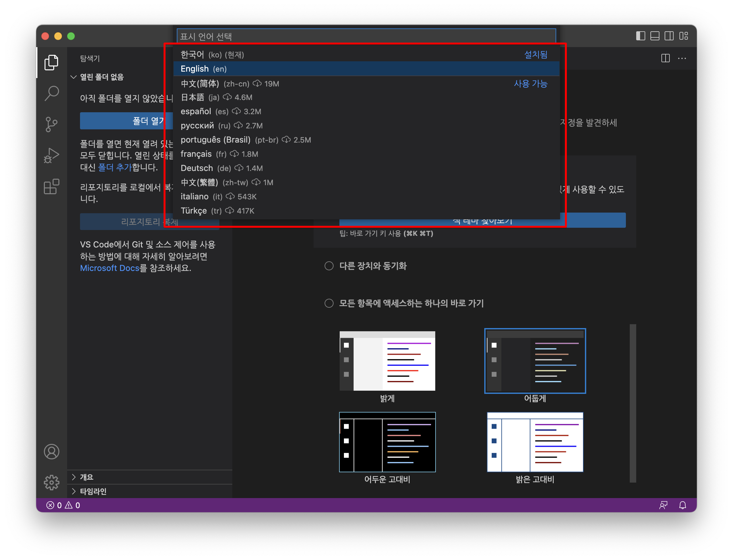The height and width of the screenshot is (560, 733).
Task: Click the notifications bell in status bar
Action: tap(682, 505)
